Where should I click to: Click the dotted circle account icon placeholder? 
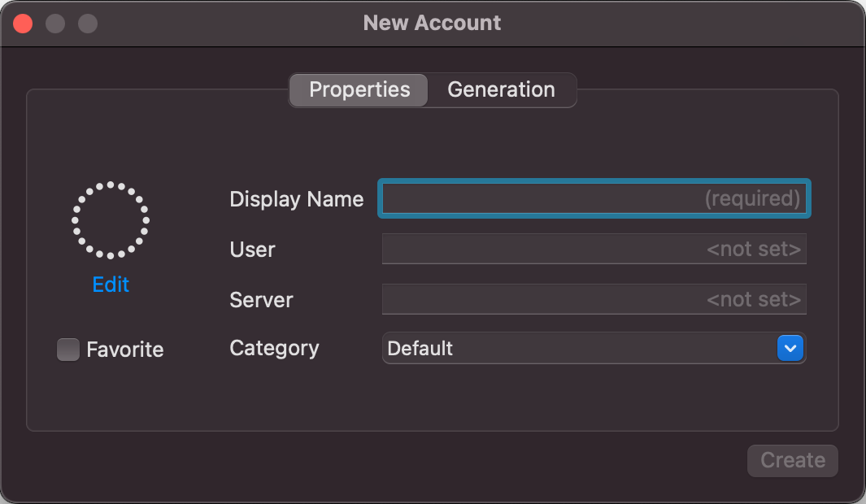tap(111, 219)
